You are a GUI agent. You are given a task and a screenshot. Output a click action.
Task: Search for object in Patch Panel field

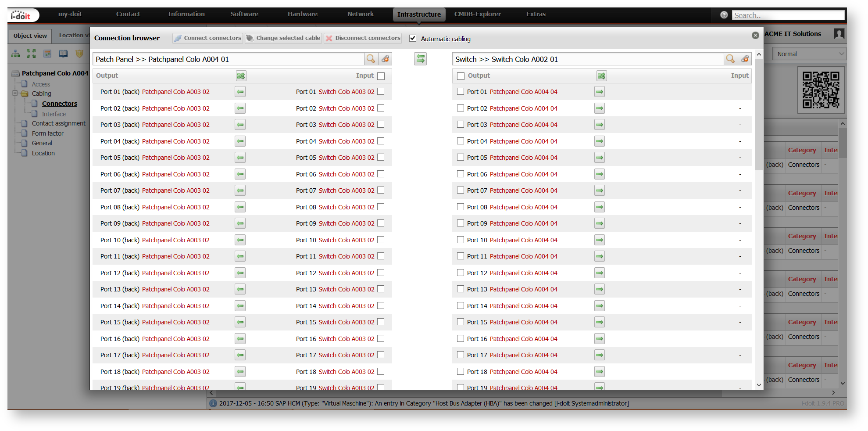point(371,59)
